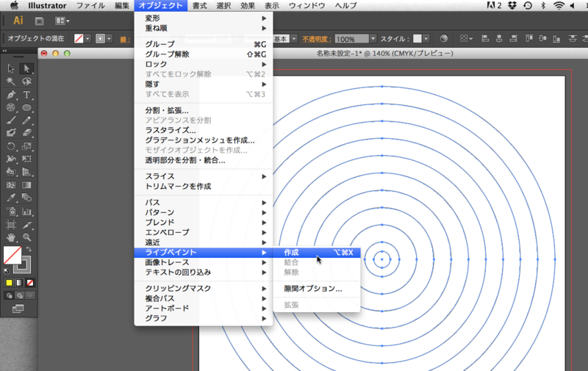Click the 線 stroke link
Image resolution: width=588 pixels, height=371 pixels.
click(x=125, y=39)
